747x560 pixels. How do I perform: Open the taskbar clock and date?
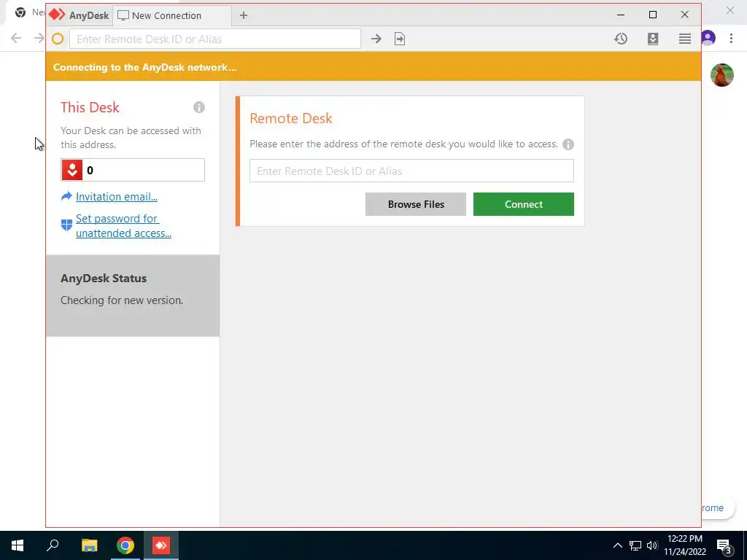point(685,545)
